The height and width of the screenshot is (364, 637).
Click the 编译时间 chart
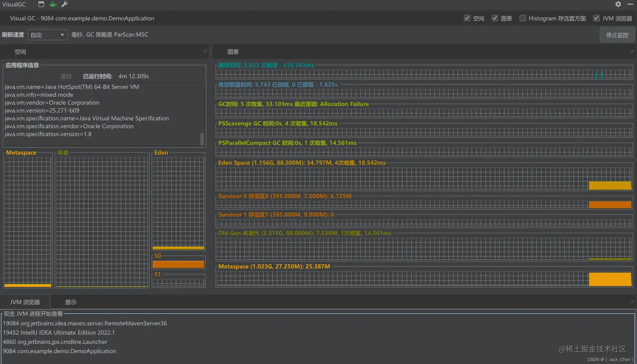tap(424, 74)
